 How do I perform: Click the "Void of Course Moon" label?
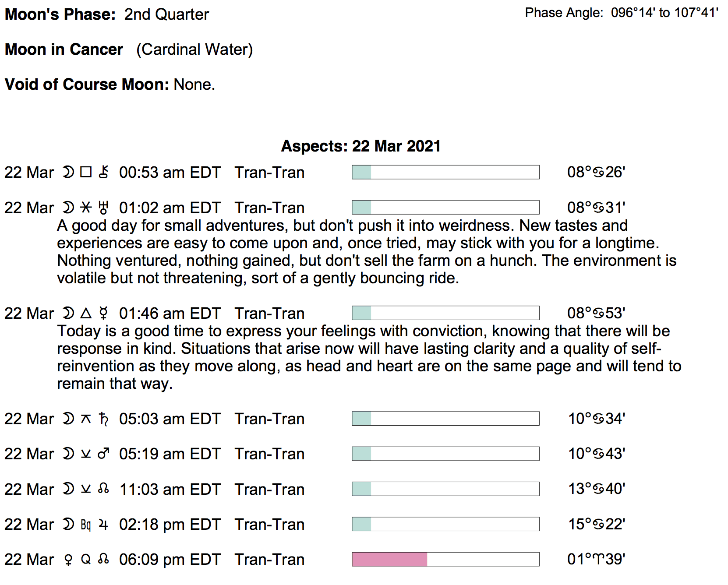coord(87,84)
